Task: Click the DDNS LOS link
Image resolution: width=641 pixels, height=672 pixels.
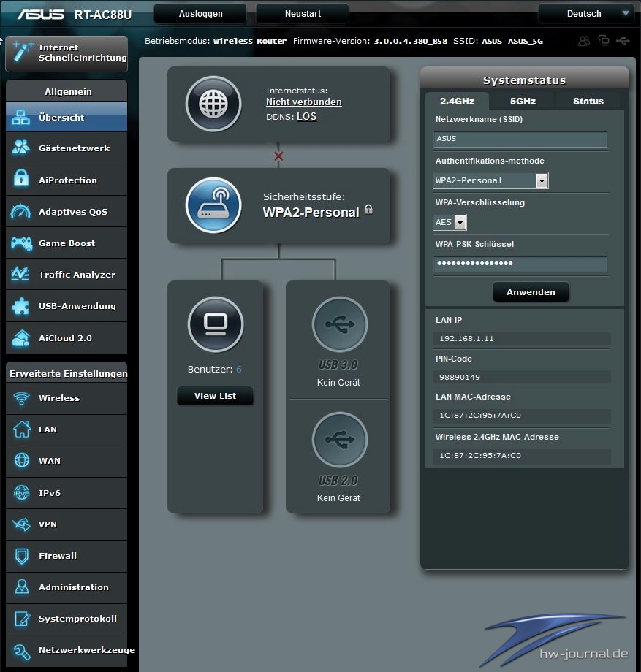Action: [306, 117]
